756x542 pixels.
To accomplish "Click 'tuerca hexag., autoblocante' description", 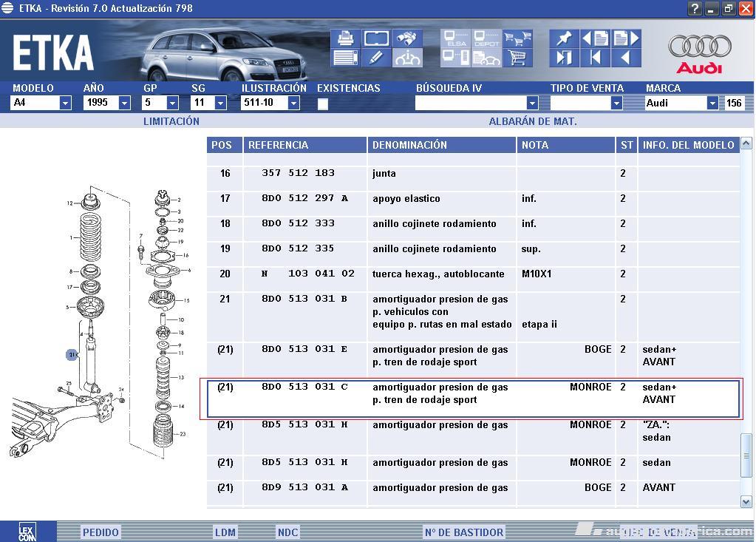I will [438, 274].
